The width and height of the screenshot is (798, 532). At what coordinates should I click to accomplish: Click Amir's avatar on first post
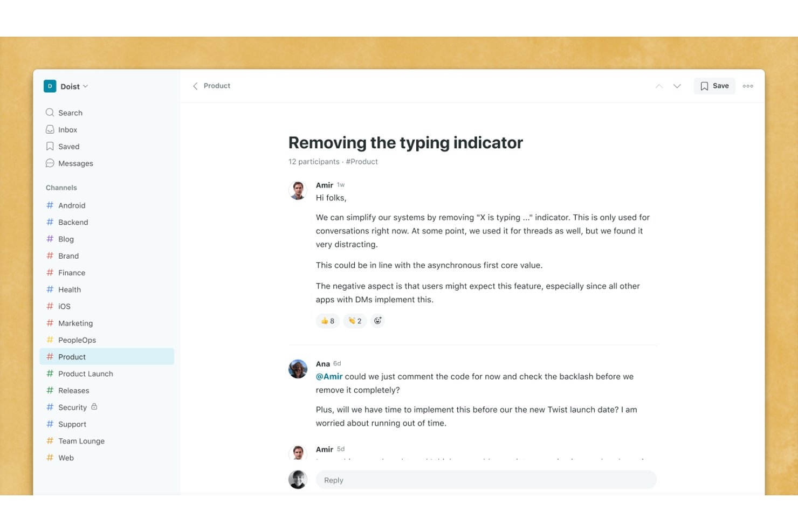(x=298, y=190)
